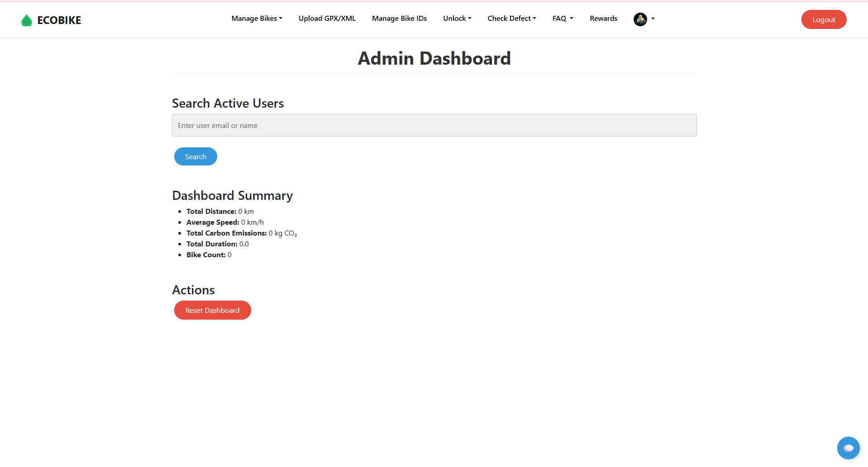Go to Upload GPX/XML page
Screen dimensions: 868x467
tap(327, 19)
